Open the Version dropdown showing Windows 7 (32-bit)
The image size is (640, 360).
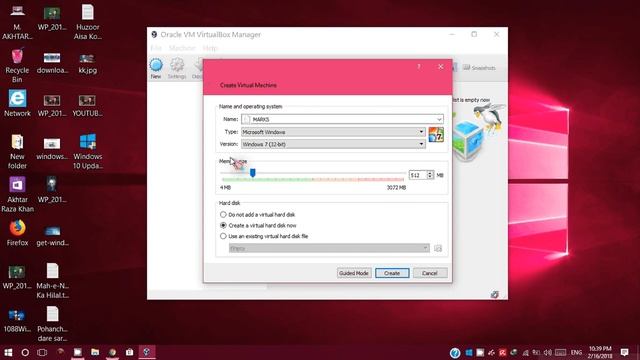pyautogui.click(x=333, y=144)
